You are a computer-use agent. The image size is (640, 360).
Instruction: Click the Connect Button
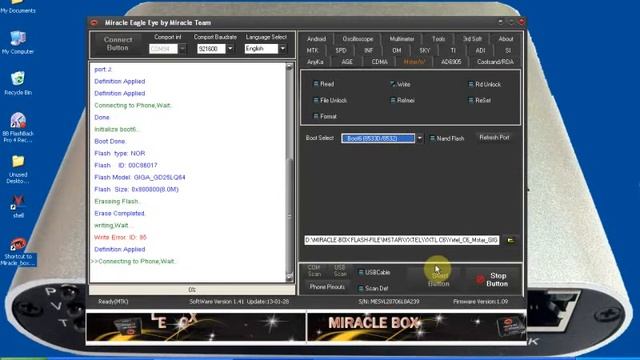[x=118, y=44]
